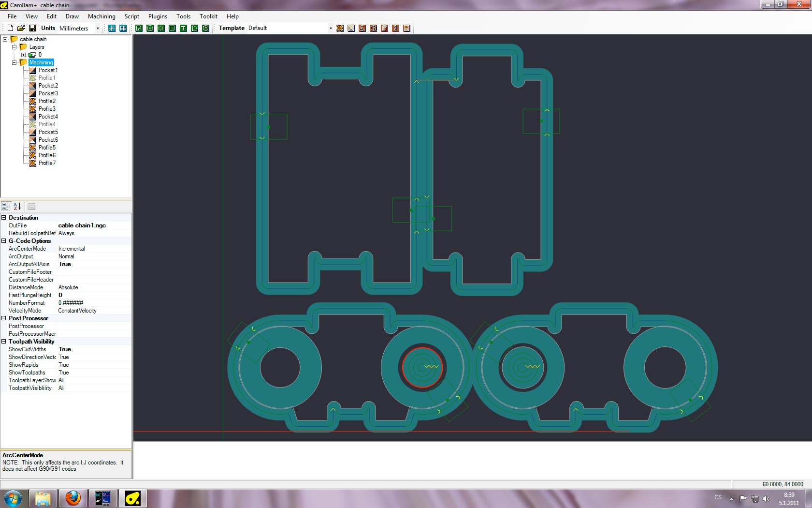This screenshot has height=508, width=812.
Task: Click the Pocket machining operation toolbar icon
Action: (x=351, y=28)
